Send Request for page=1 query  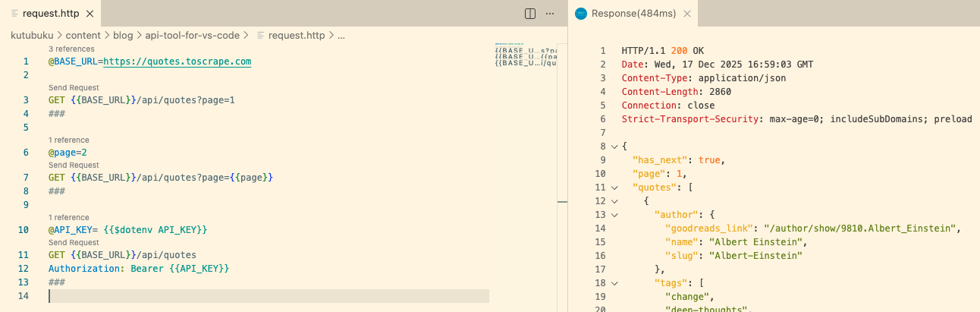point(74,87)
